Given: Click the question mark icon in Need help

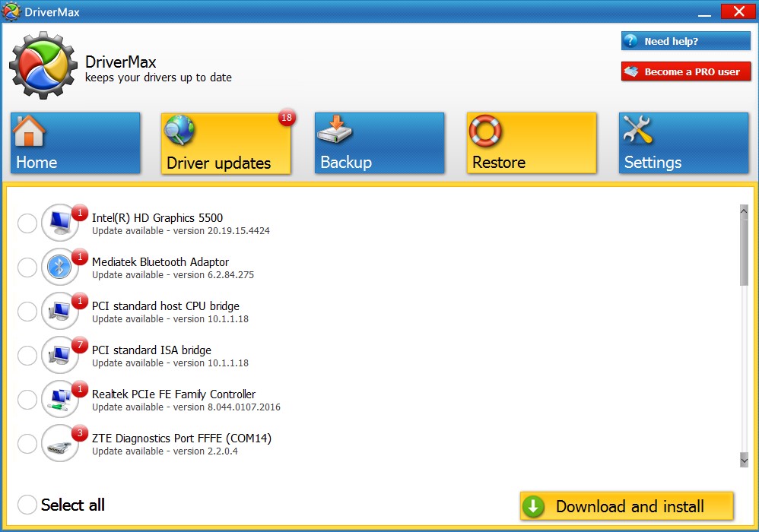Looking at the screenshot, I should [x=630, y=40].
